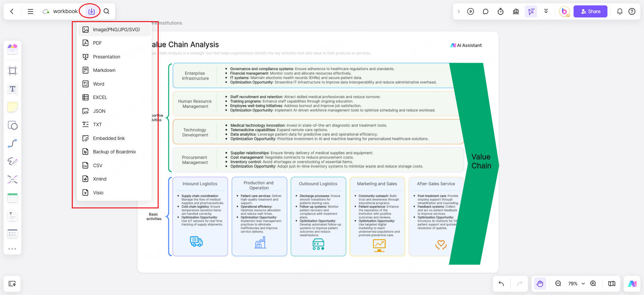Choose Markdown export option

[x=114, y=70]
